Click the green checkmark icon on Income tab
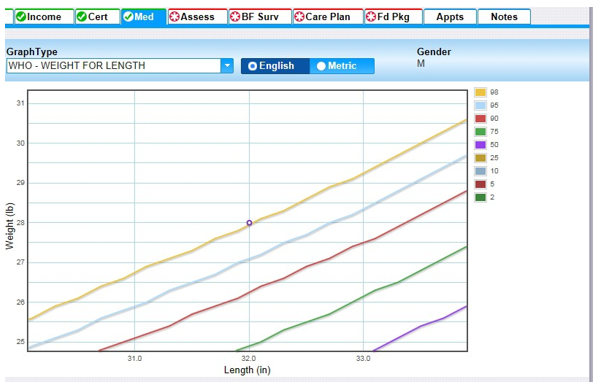This screenshot has height=383, width=601. coord(21,17)
